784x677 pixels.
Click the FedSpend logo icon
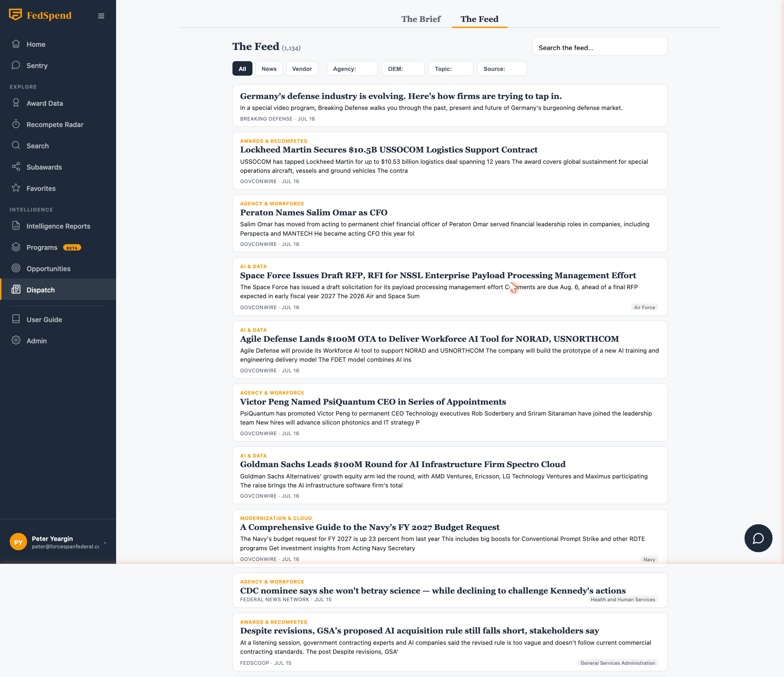click(15, 15)
